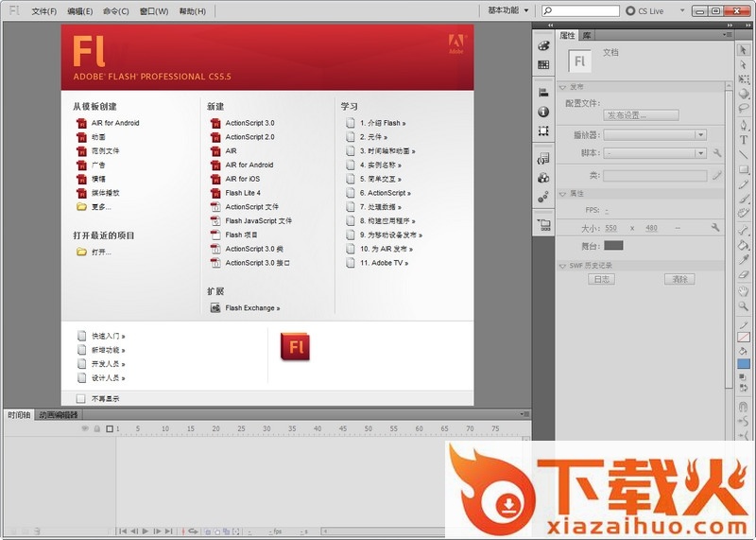
Task: Open the Code Snippets panel icon
Action: tap(543, 159)
